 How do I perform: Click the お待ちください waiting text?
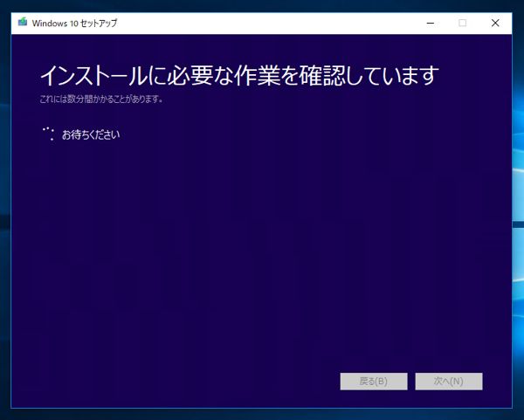(91, 134)
